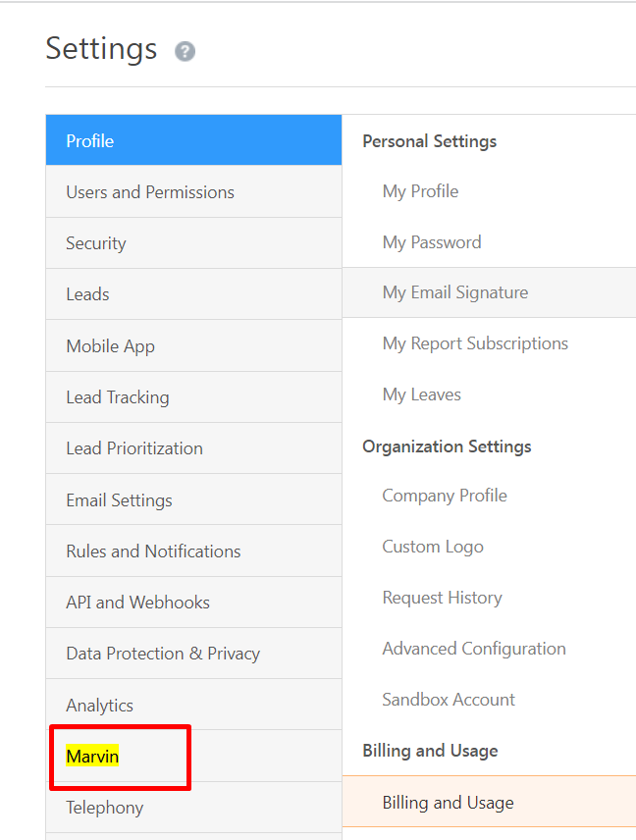Screen dimensions: 636x840
Task: Open My Email Signature page
Action: click(x=455, y=292)
